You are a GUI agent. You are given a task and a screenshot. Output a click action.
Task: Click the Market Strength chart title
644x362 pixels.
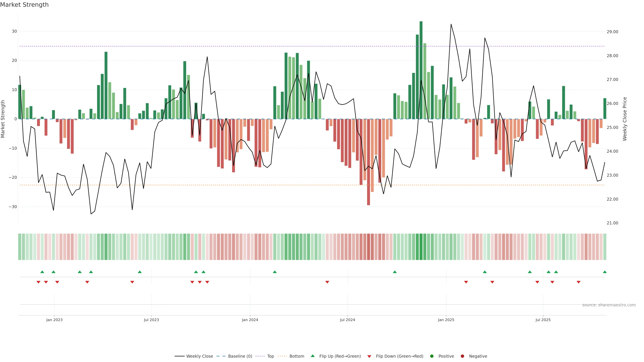24,5
